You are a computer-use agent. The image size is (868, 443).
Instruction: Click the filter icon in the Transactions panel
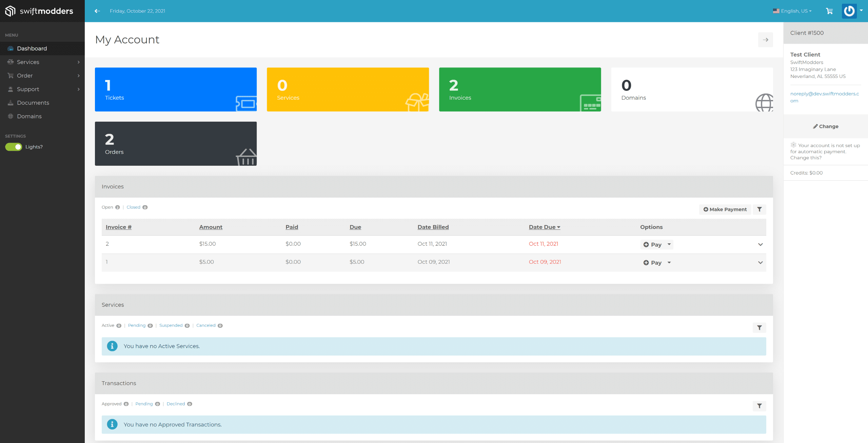click(759, 406)
